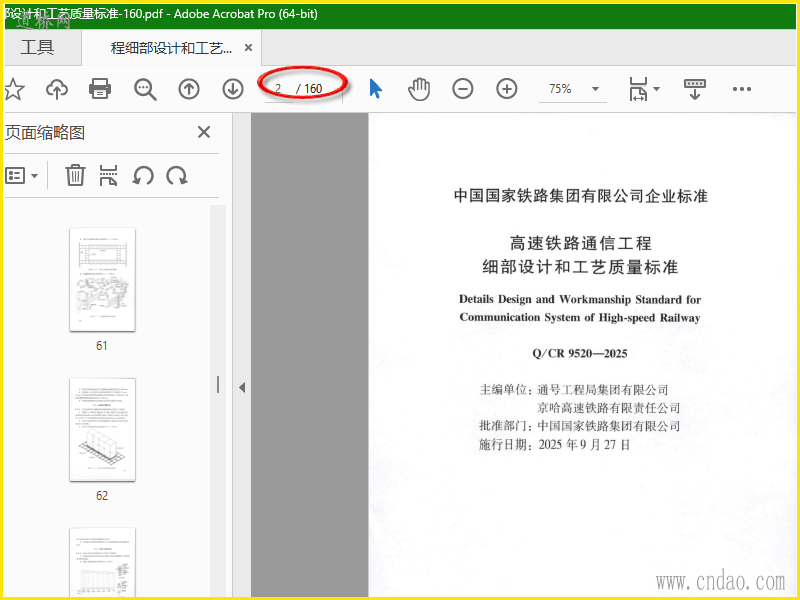Collapse the navigation pane with the left triangle

tap(242, 388)
